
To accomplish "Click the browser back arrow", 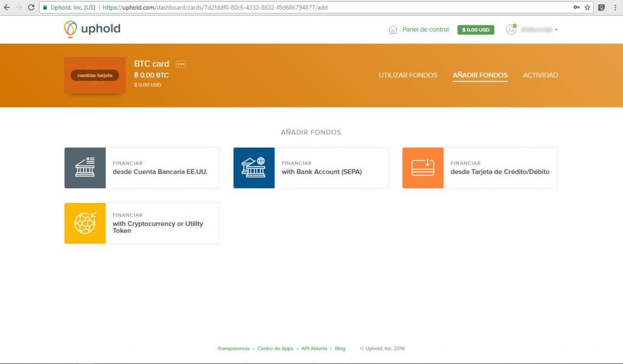I will tap(7, 7).
